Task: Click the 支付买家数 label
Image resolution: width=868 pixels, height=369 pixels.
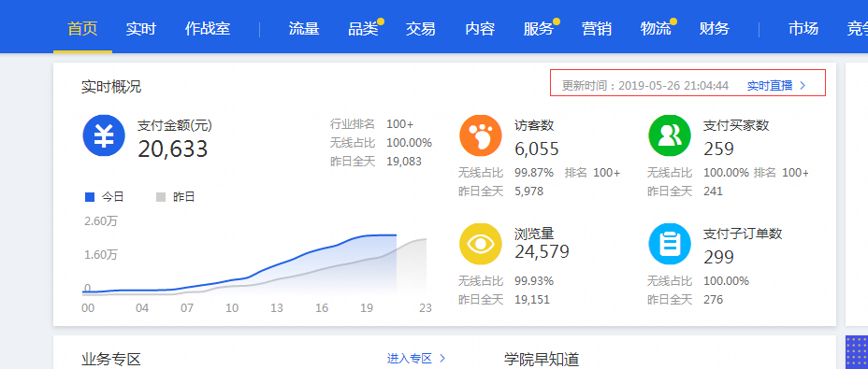Action: click(736, 125)
